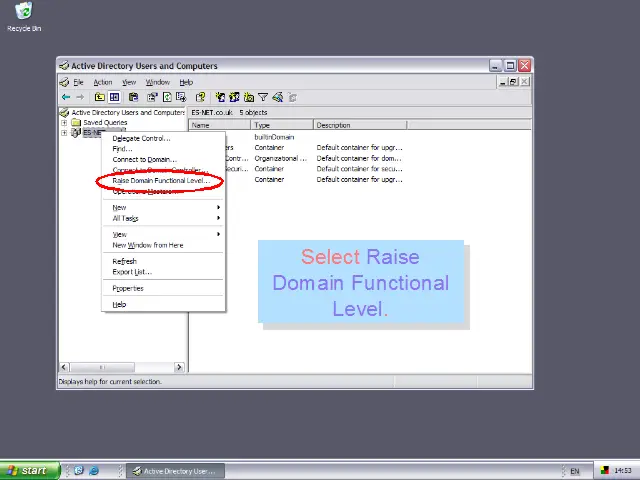The height and width of the screenshot is (480, 640).
Task: Open the New submenu
Action: [163, 207]
